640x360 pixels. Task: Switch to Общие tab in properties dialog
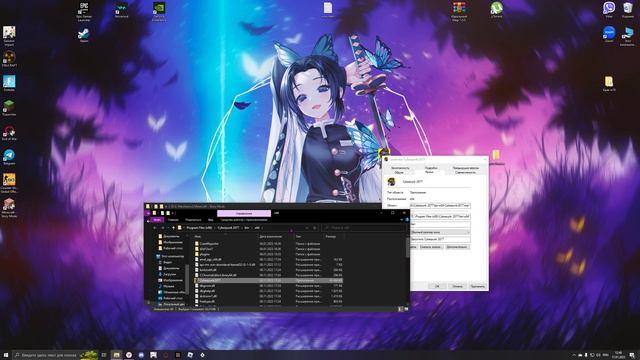[399, 172]
